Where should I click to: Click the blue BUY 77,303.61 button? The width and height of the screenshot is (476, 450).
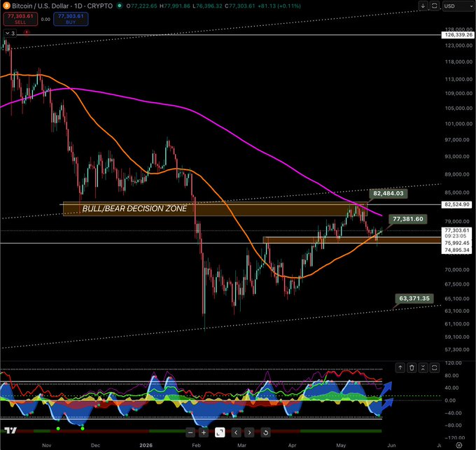71,19
